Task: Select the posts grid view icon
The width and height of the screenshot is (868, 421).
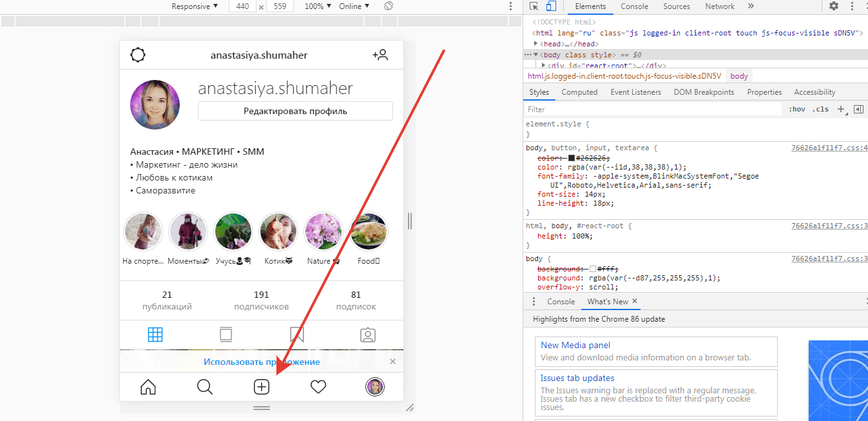Action: [155, 335]
